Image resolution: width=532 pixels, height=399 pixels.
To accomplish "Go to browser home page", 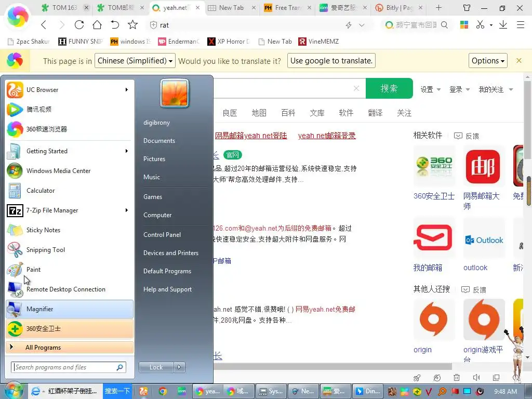I will point(97,25).
